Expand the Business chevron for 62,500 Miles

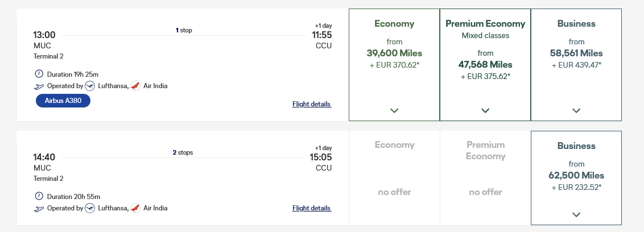click(x=576, y=214)
